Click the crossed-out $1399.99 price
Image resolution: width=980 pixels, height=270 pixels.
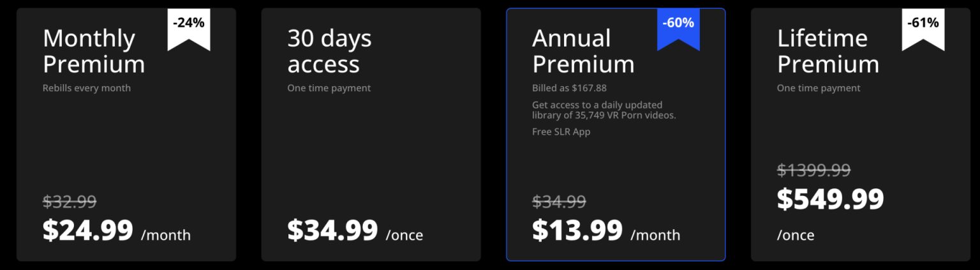(x=813, y=170)
